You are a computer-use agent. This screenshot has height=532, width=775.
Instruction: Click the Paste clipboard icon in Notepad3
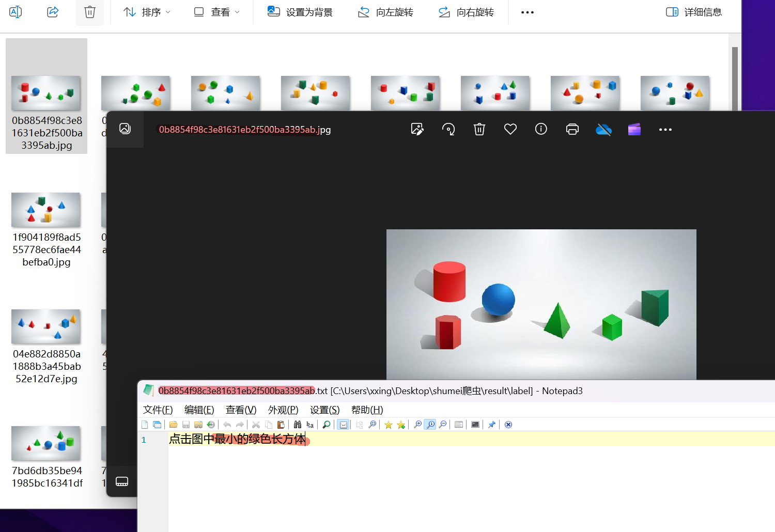tap(281, 425)
